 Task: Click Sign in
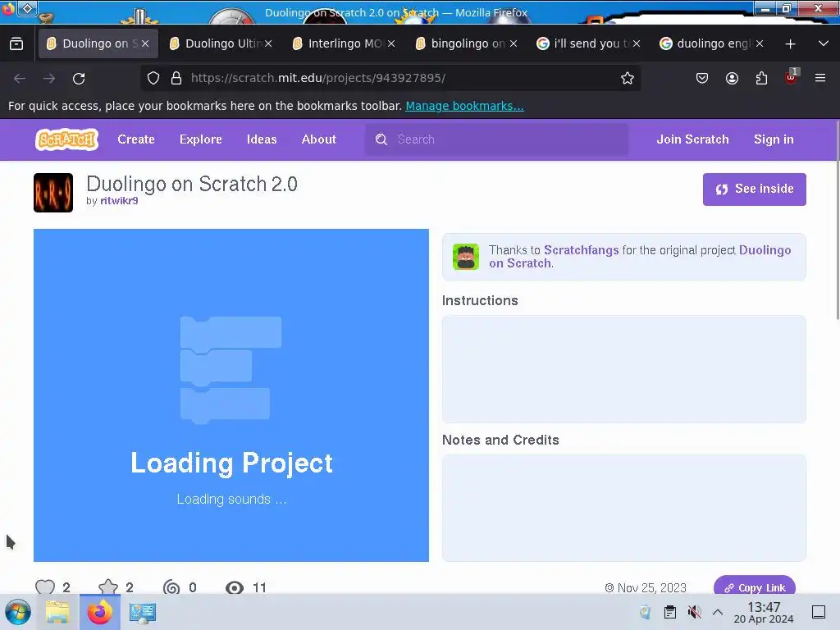[x=774, y=139]
